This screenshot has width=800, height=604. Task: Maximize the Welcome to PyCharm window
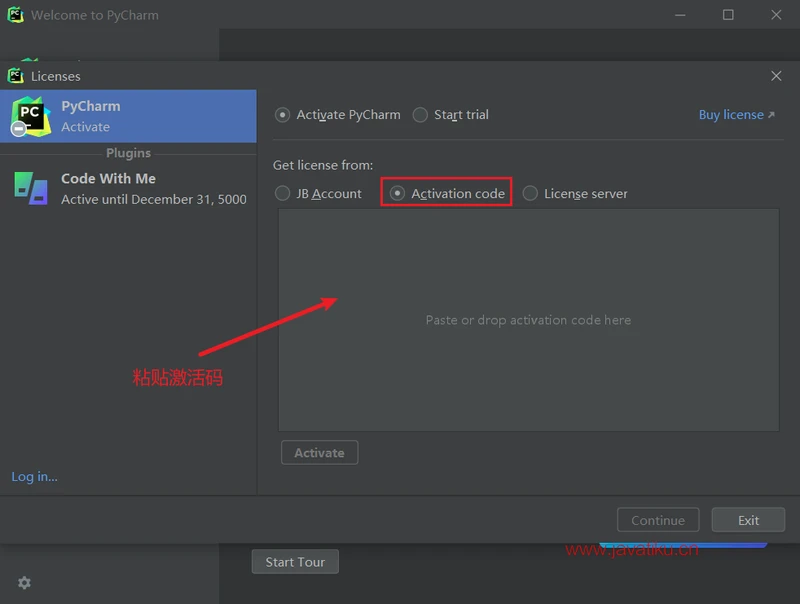(x=728, y=15)
